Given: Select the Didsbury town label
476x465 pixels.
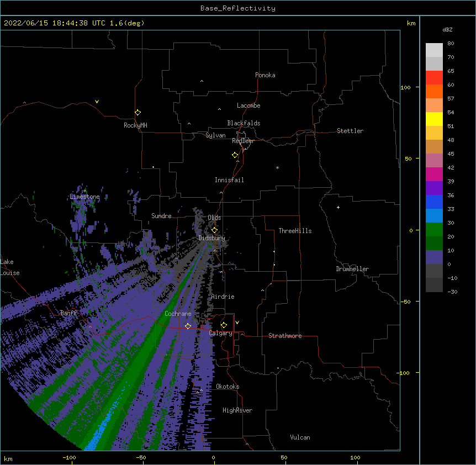Looking at the screenshot, I should click(212, 238).
